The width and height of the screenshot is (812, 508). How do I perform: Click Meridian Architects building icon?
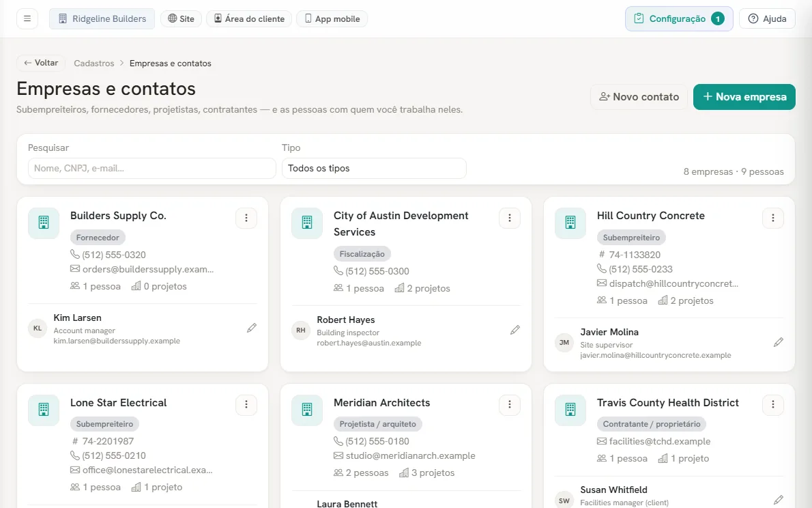click(x=307, y=410)
